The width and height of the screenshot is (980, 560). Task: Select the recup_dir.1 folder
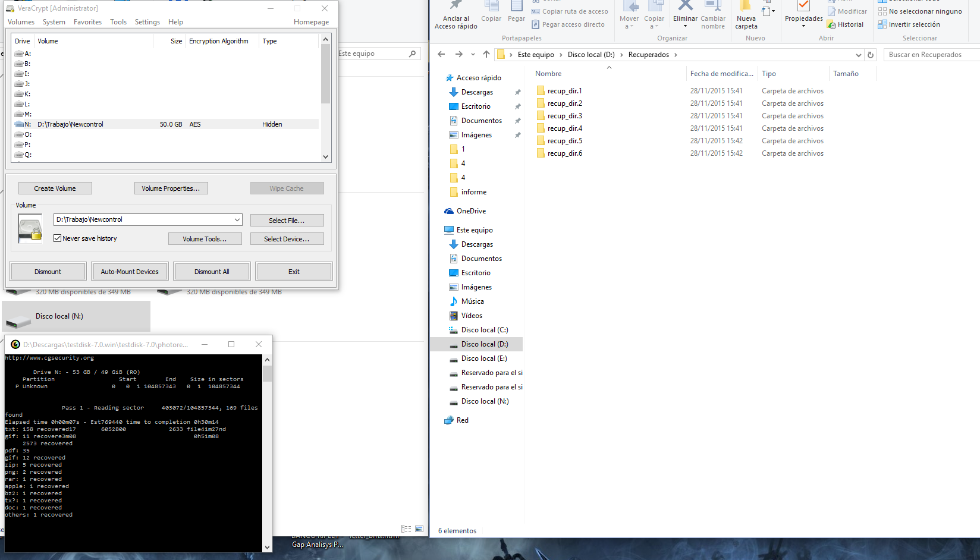[x=559, y=91]
